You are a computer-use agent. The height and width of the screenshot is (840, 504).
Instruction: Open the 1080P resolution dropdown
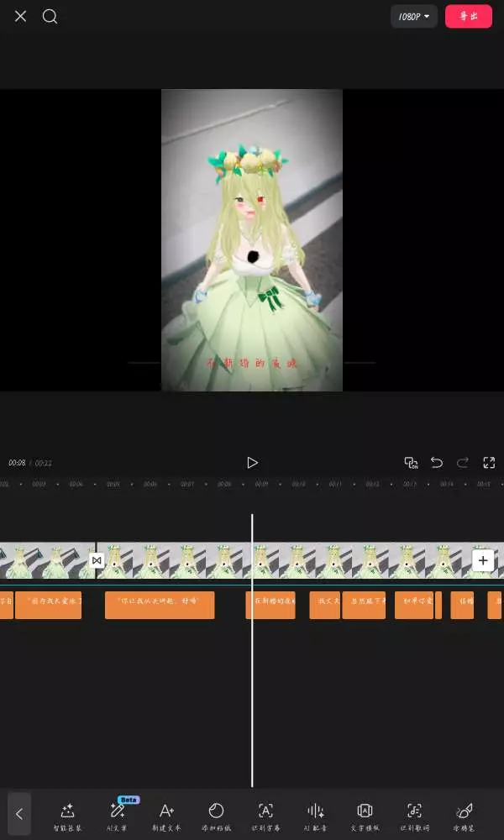[414, 17]
